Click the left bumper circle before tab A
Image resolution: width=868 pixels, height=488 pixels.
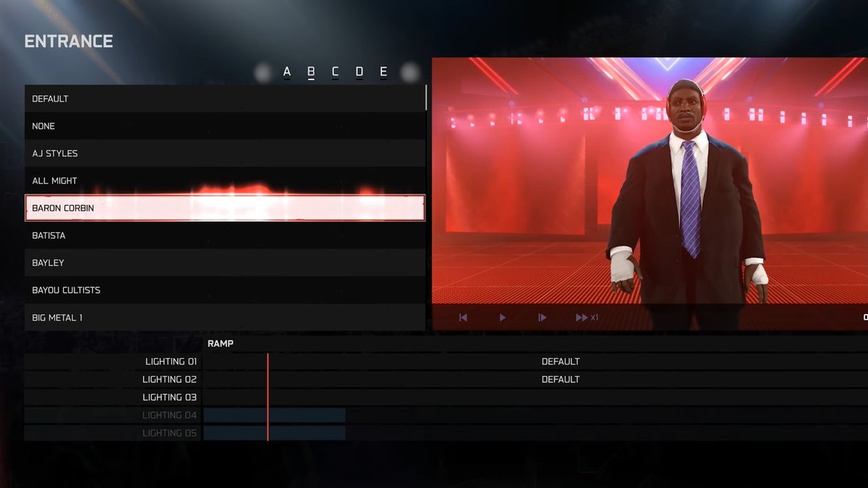[x=264, y=72]
